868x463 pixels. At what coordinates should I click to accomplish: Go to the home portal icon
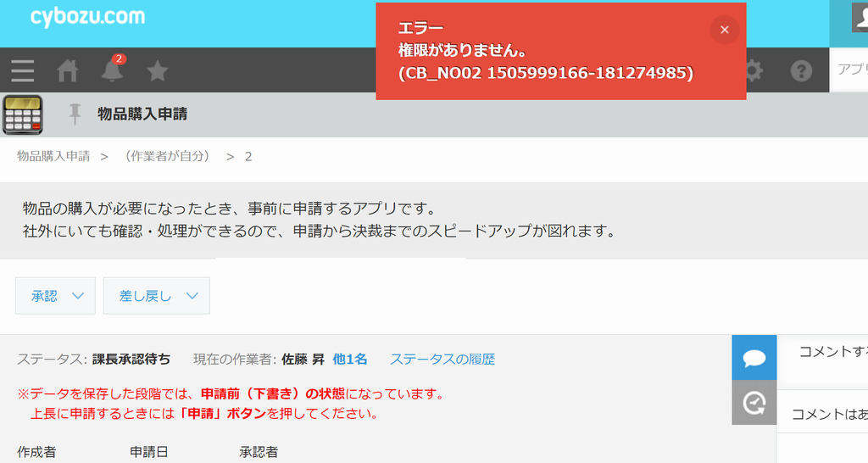[x=68, y=71]
